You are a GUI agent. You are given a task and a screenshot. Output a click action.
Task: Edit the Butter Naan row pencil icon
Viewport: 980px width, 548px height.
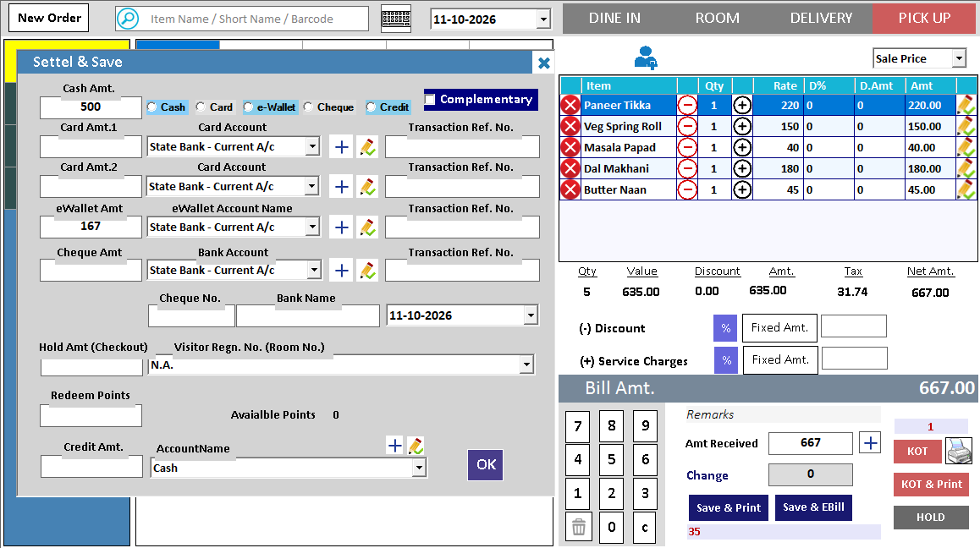pos(966,189)
